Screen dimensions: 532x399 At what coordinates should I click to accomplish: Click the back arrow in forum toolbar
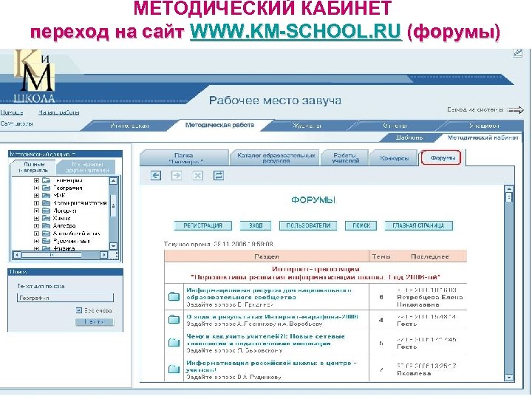[156, 175]
